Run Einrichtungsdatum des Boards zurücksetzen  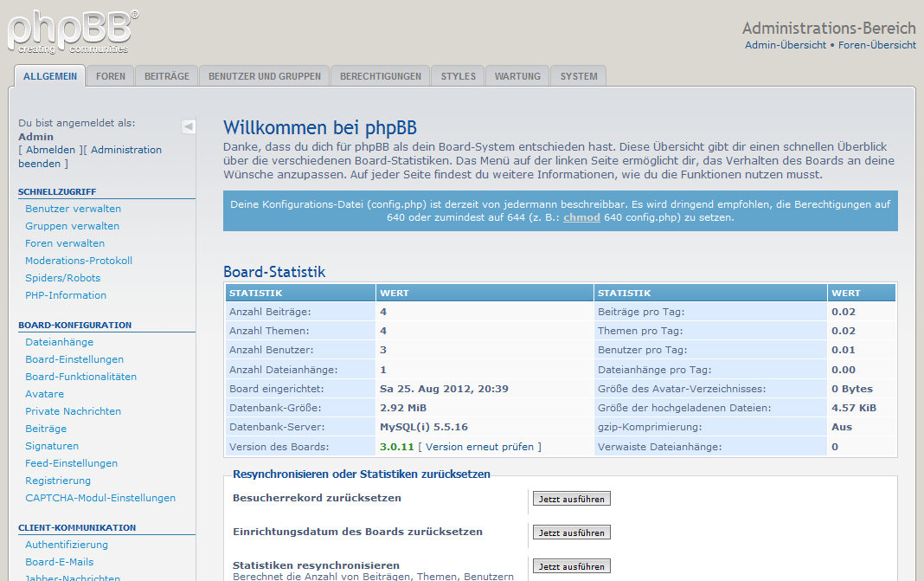pyautogui.click(x=571, y=533)
